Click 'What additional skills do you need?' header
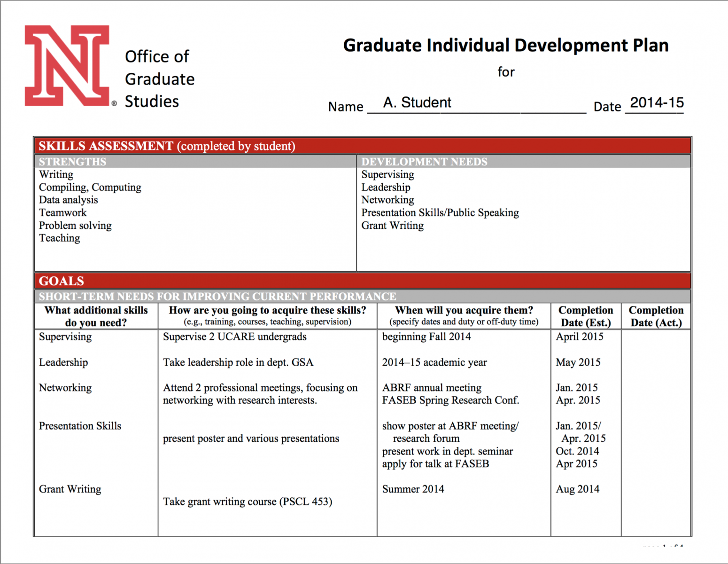Screen dimensions: 728x564 [x=96, y=316]
